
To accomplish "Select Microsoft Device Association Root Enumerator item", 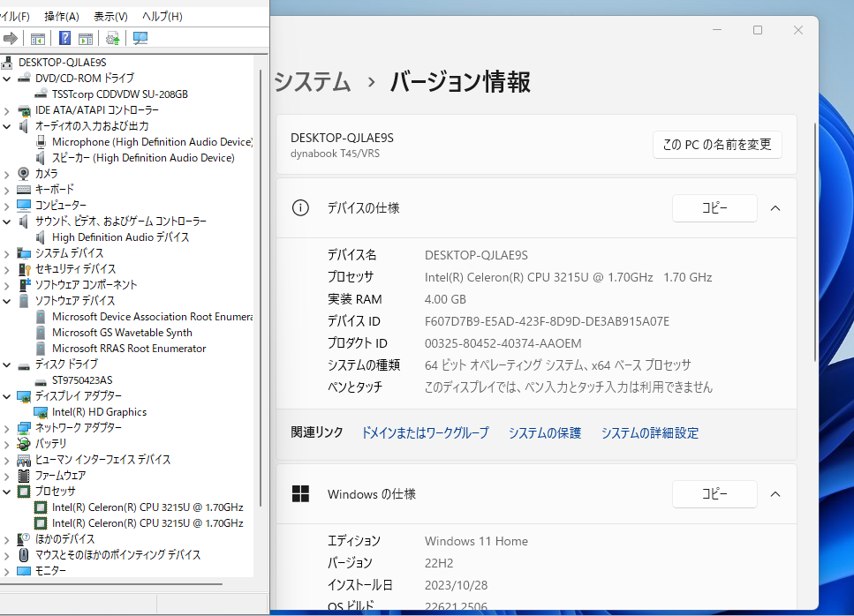I will [153, 317].
